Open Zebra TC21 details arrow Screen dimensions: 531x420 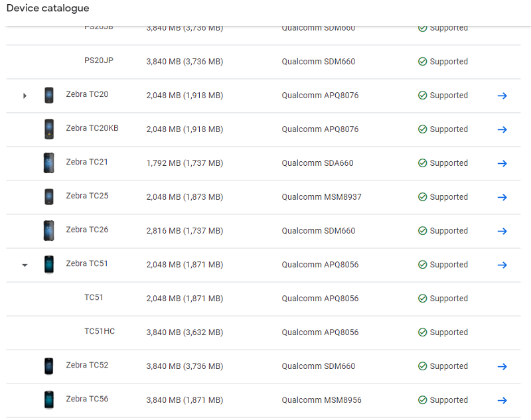[x=502, y=163]
